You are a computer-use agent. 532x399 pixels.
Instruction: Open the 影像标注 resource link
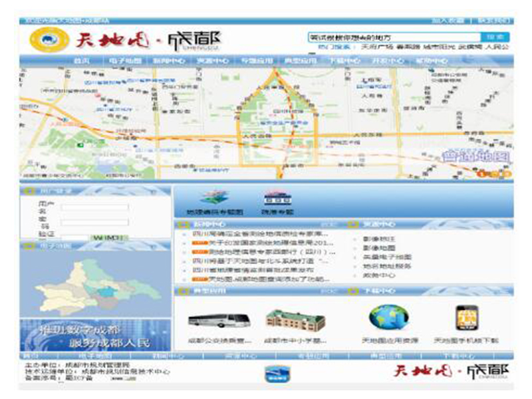378,239
